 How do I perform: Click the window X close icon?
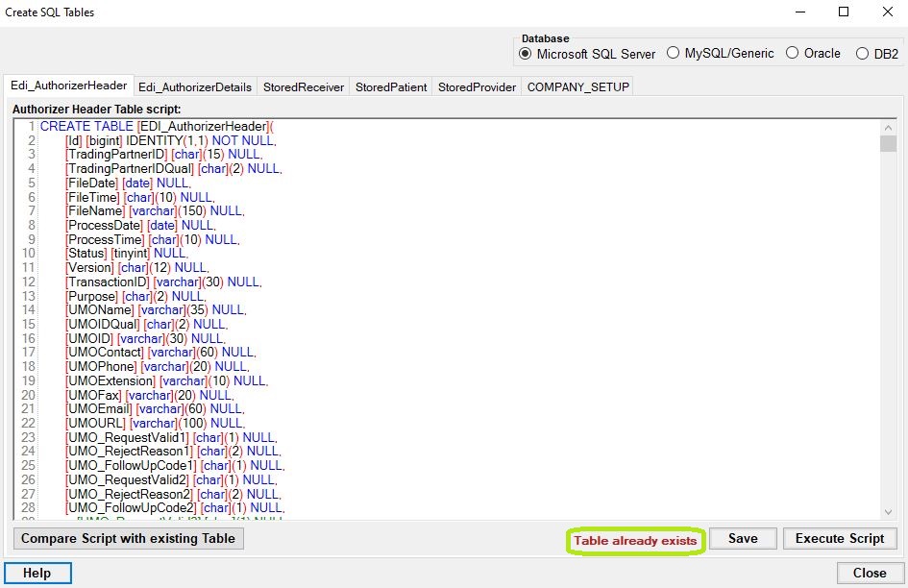click(x=887, y=12)
